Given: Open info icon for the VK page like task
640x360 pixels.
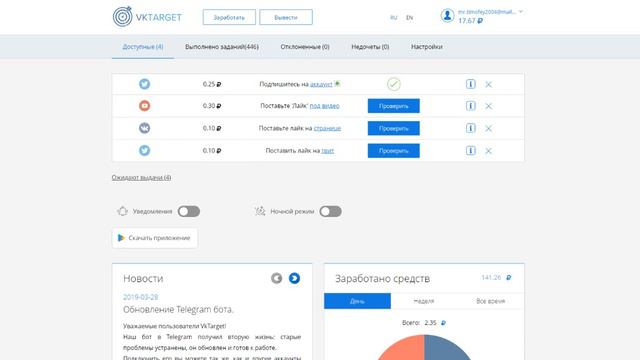Looking at the screenshot, I should (471, 128).
